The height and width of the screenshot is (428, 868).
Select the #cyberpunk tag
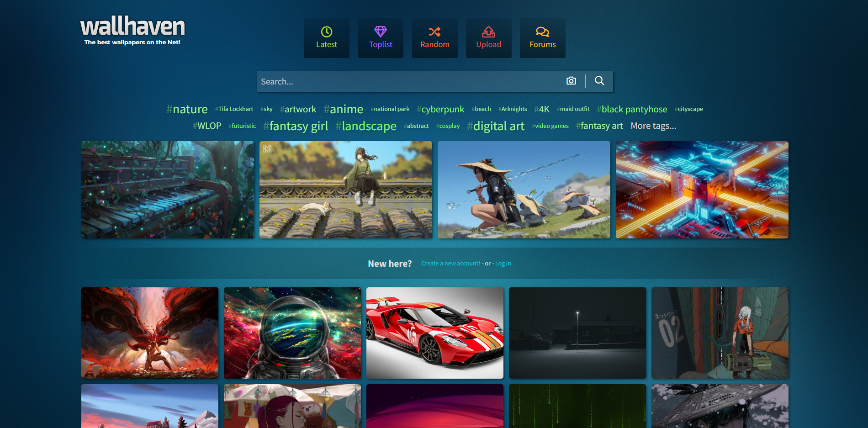coord(440,109)
